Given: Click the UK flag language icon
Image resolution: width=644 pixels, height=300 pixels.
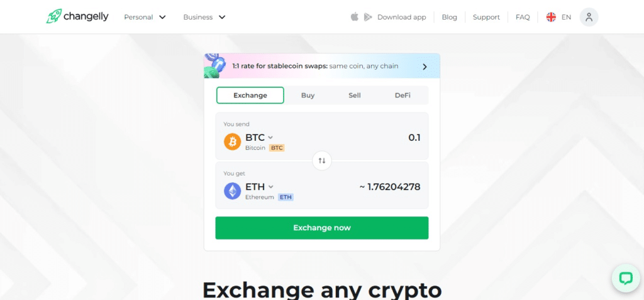Looking at the screenshot, I should click(551, 17).
